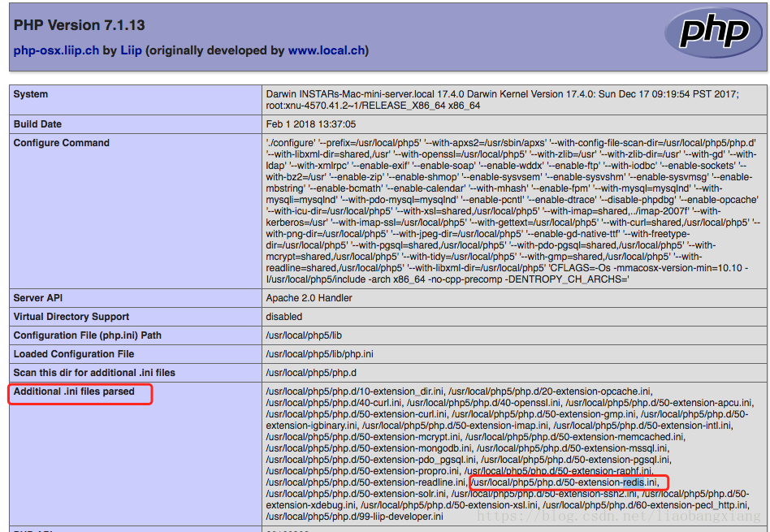The height and width of the screenshot is (532, 770).
Task: Follow the Liip hyperlink in header
Action: click(x=131, y=50)
